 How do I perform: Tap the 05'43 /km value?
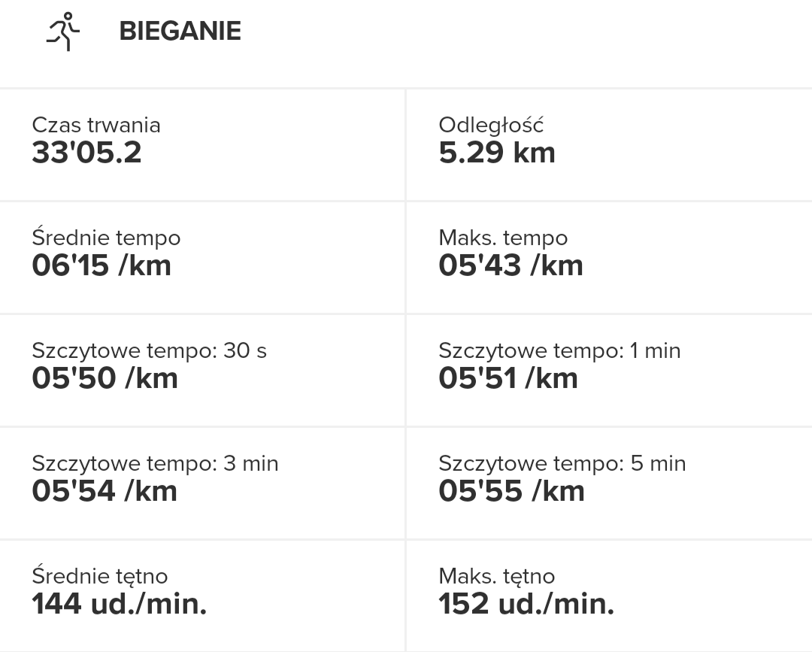coord(511,265)
